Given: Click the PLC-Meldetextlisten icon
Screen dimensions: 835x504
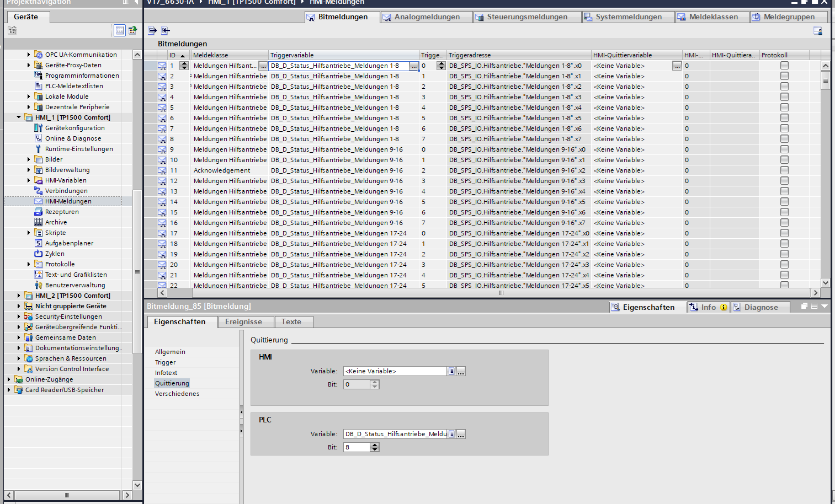Looking at the screenshot, I should tap(38, 86).
